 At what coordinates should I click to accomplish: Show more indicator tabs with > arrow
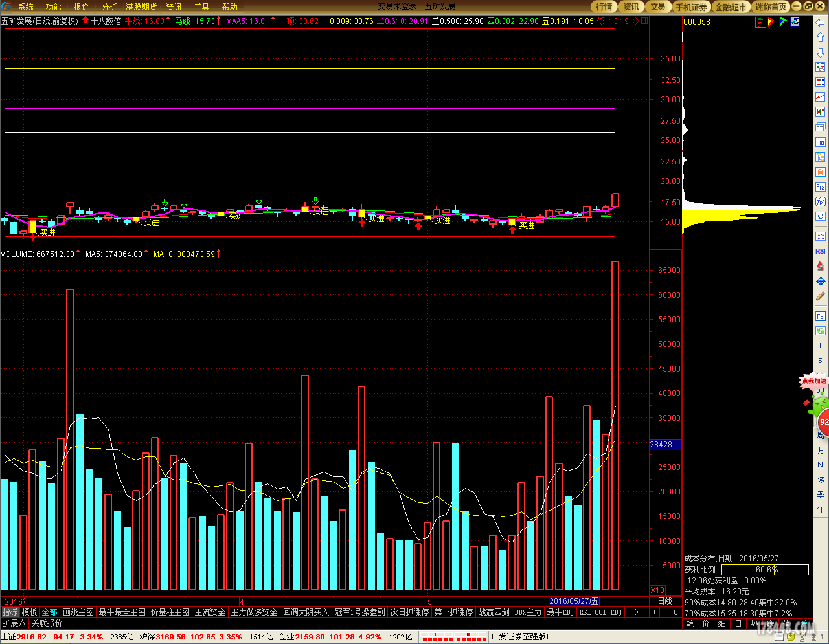637,612
